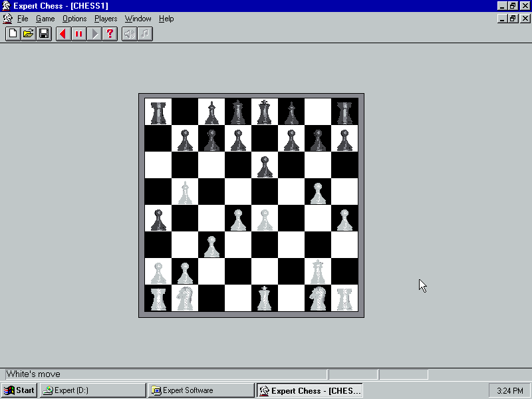Select the white rook on h1
The width and height of the screenshot is (532, 399).
click(344, 299)
